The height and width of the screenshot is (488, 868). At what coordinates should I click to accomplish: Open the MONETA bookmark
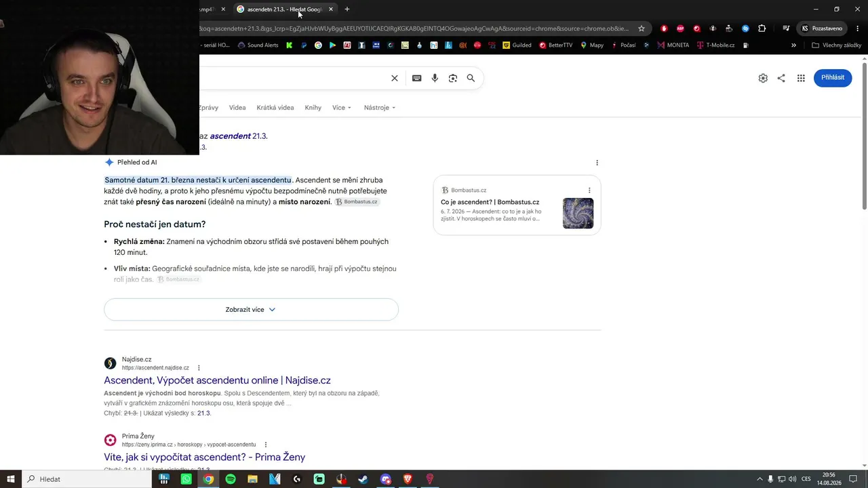pyautogui.click(x=673, y=45)
